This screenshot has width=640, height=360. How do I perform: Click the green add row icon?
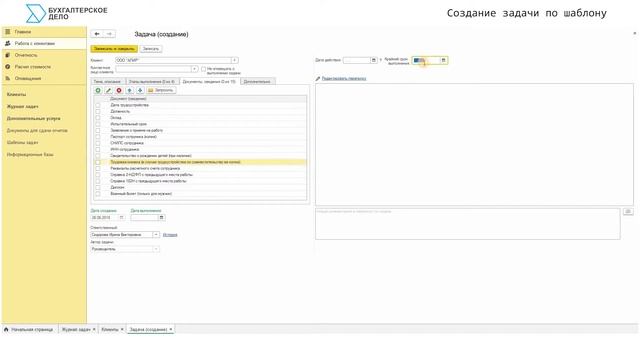98,90
